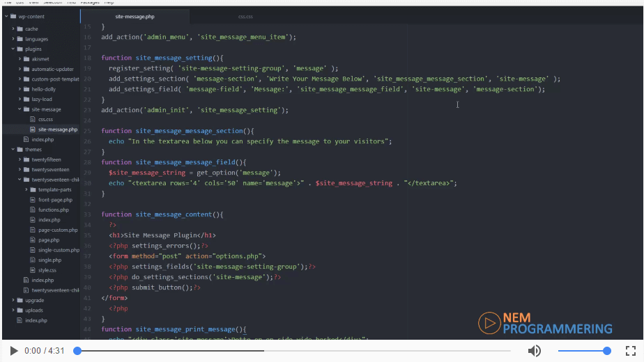Open functions.php in the file tree
This screenshot has height=362, width=644.
click(53, 210)
